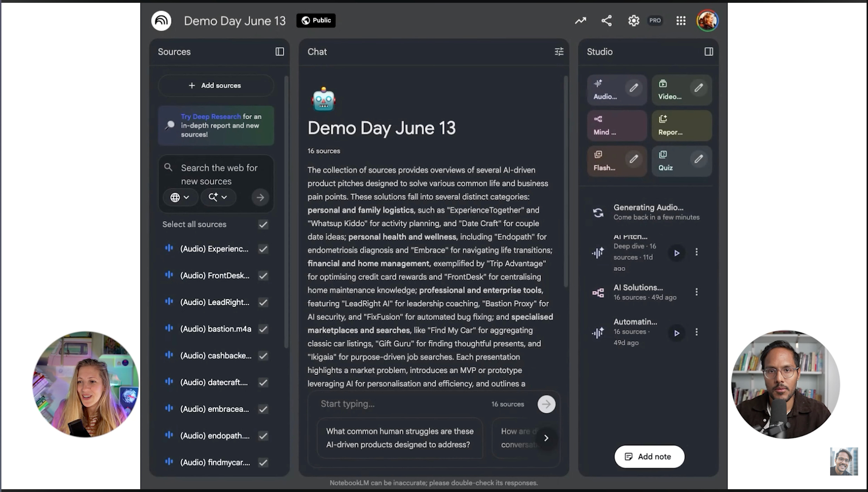868x492 pixels.
Task: Uncheck the bastion.m4a audio source
Action: pyautogui.click(x=263, y=329)
